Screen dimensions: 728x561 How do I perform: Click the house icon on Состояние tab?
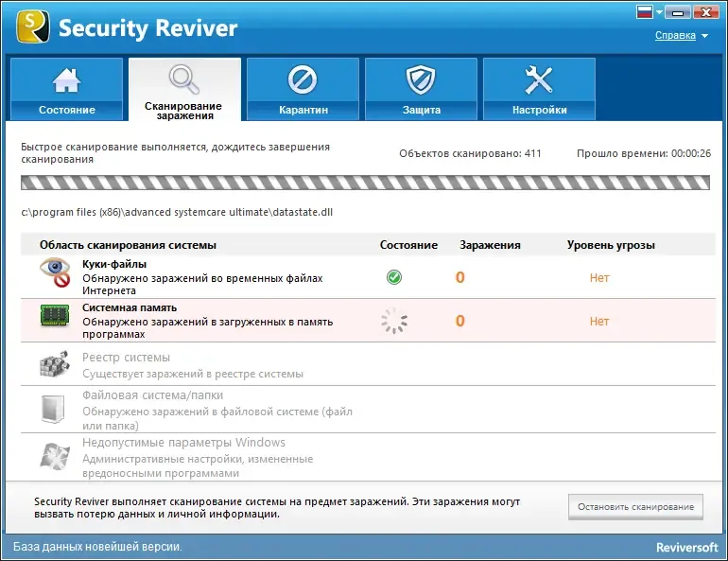66,79
